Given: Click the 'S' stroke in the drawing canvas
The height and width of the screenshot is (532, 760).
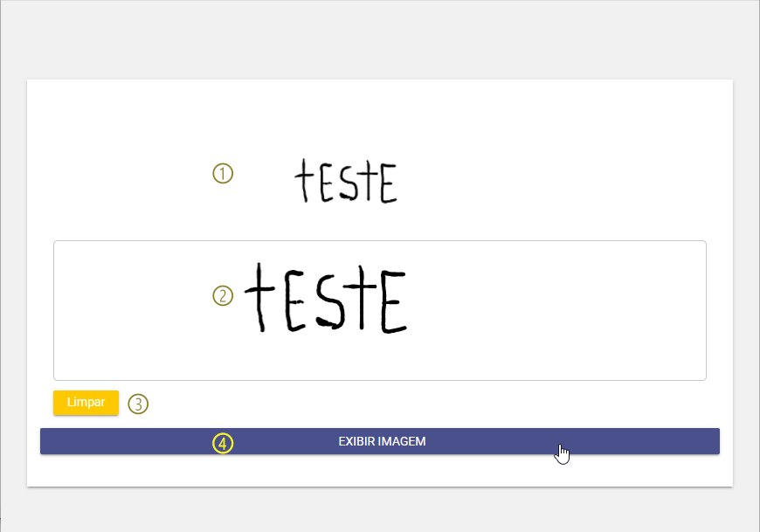Looking at the screenshot, I should pyautogui.click(x=330, y=302).
